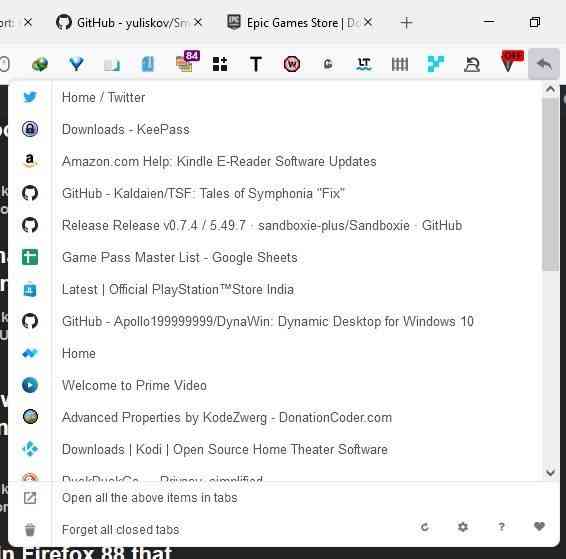This screenshot has width=566, height=559.
Task: Click GitHub favicon beside DynaWin entry
Action: (30, 321)
